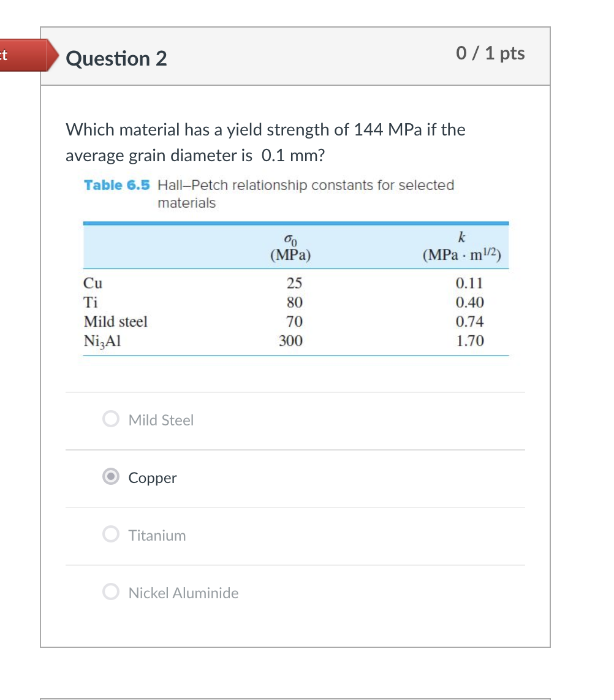Select the Nickel Aluminide answer
This screenshot has width=614, height=700.
pyautogui.click(x=111, y=592)
